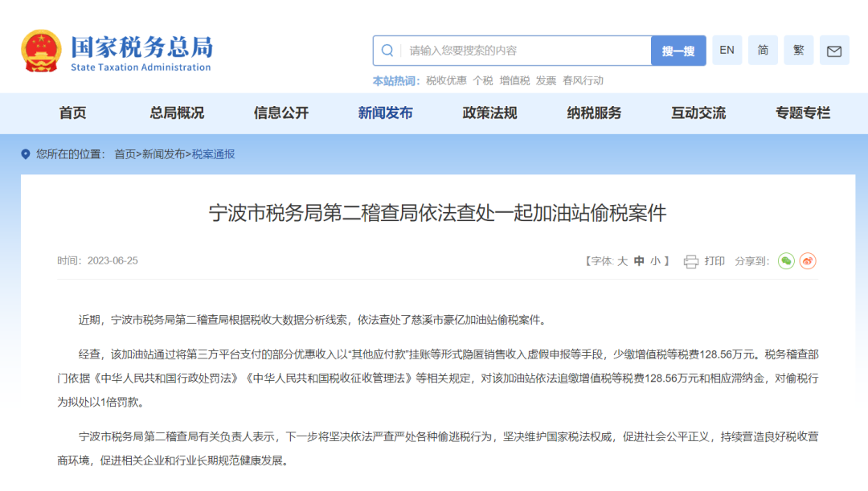Click the magnifier icon in search box

(x=387, y=51)
